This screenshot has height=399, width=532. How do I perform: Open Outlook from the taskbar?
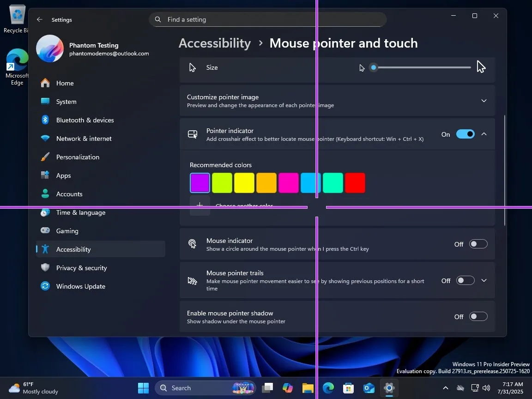(368, 388)
